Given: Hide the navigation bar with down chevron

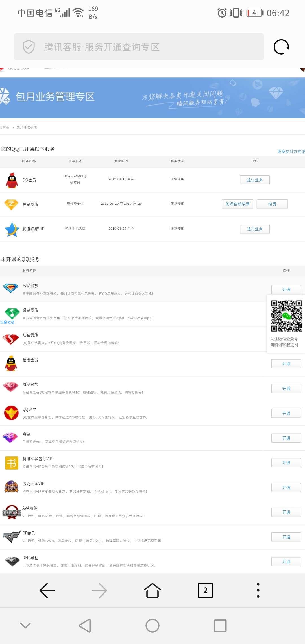Looking at the screenshot, I should (25, 625).
